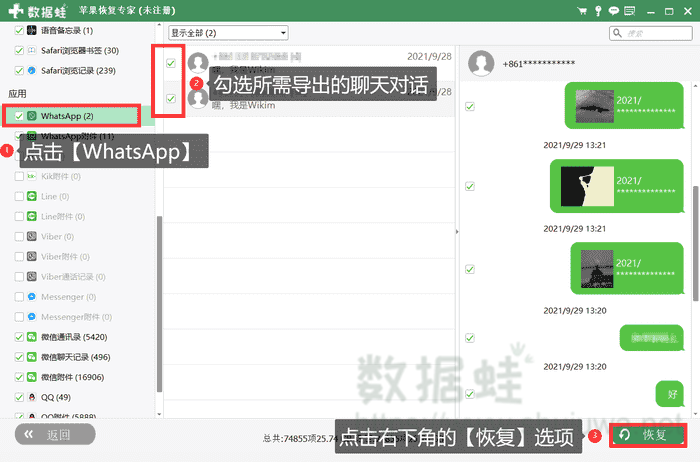
Task: Click the 好 message bubble
Action: point(669,394)
